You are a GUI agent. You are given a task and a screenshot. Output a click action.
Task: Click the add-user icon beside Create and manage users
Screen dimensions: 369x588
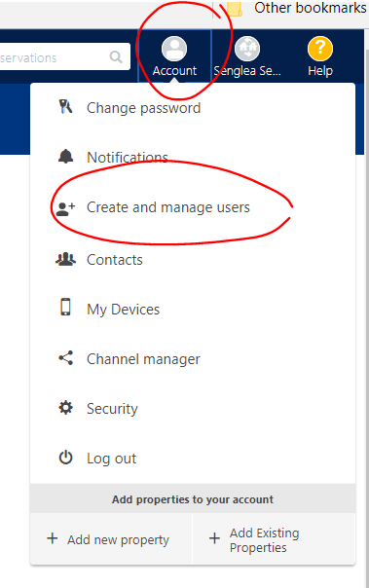point(65,209)
